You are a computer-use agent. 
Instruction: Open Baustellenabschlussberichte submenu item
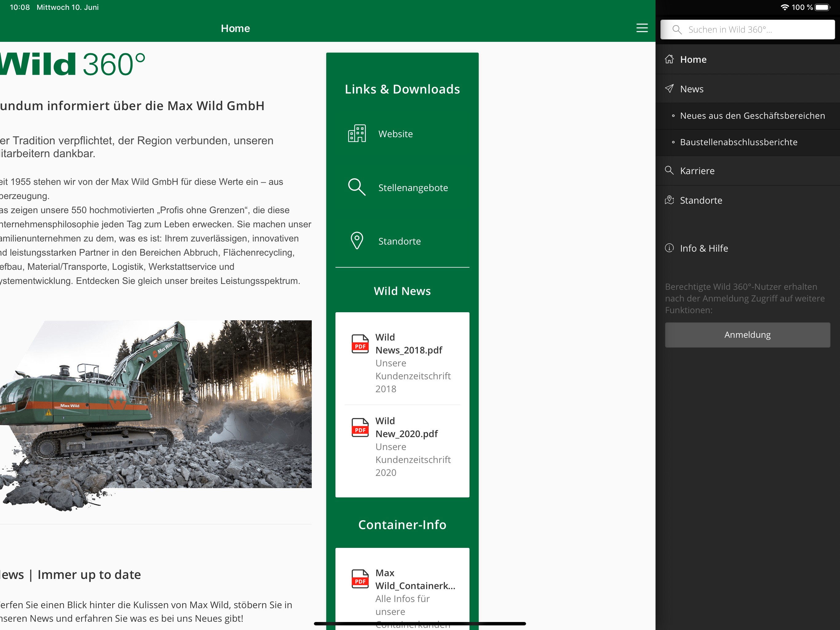(x=747, y=142)
